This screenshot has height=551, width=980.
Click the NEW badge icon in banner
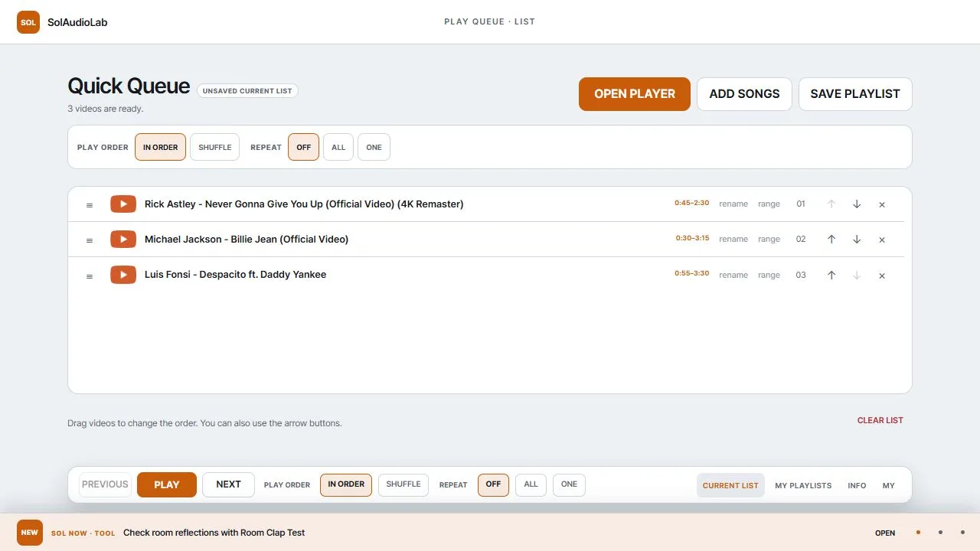click(x=30, y=533)
